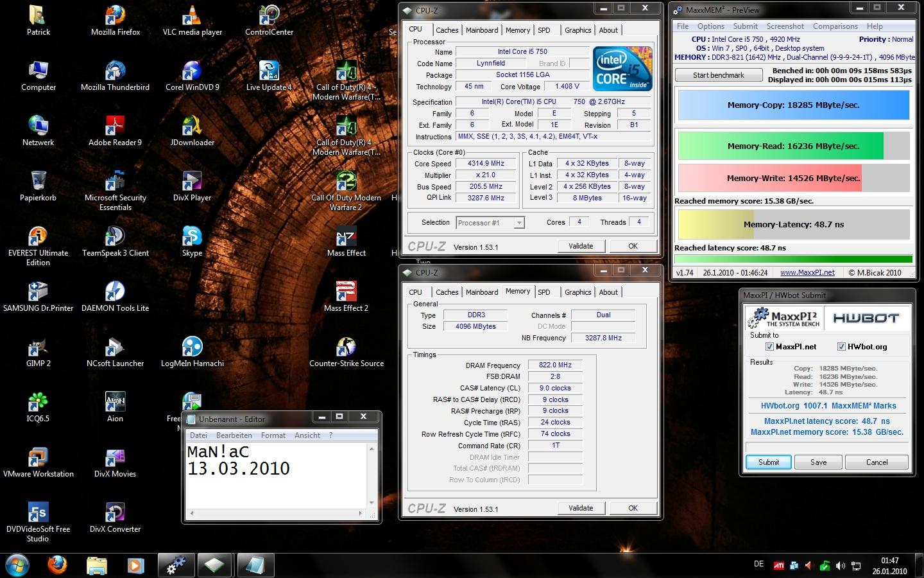
Task: Click the Windows Start orb
Action: tap(17, 565)
